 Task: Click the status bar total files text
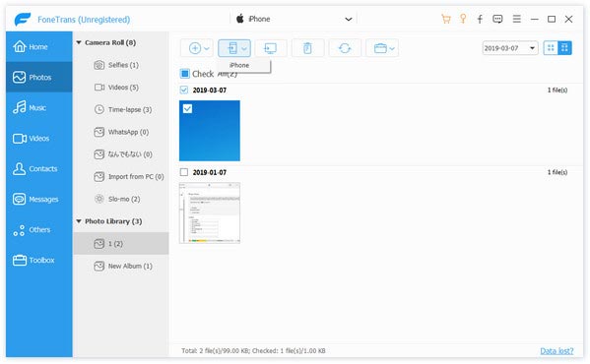click(x=253, y=351)
